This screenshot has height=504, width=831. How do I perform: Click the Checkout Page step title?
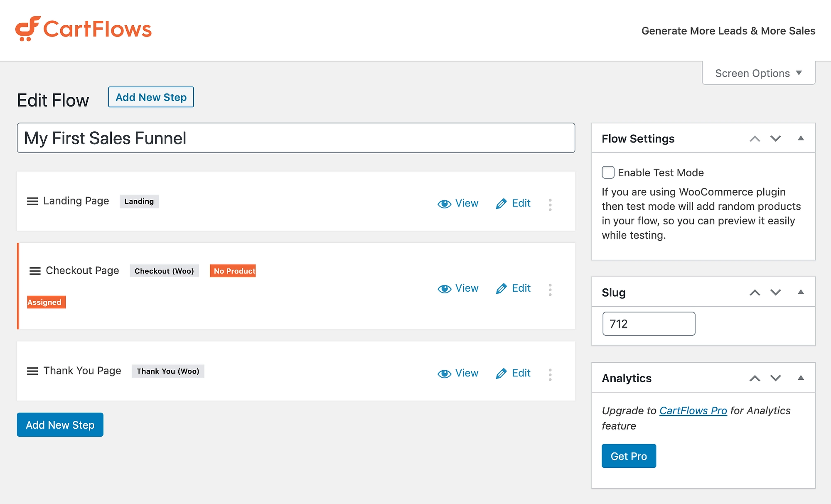(82, 270)
